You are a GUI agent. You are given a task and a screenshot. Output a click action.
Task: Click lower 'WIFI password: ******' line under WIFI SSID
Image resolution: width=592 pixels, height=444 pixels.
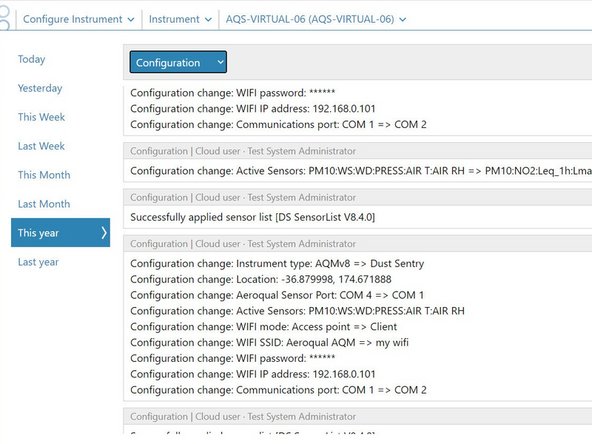coord(233,358)
